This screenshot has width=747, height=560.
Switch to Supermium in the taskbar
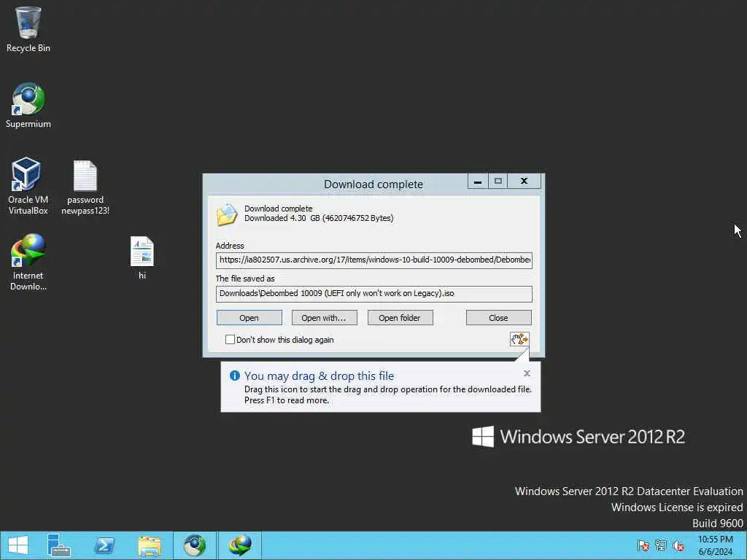(x=195, y=545)
